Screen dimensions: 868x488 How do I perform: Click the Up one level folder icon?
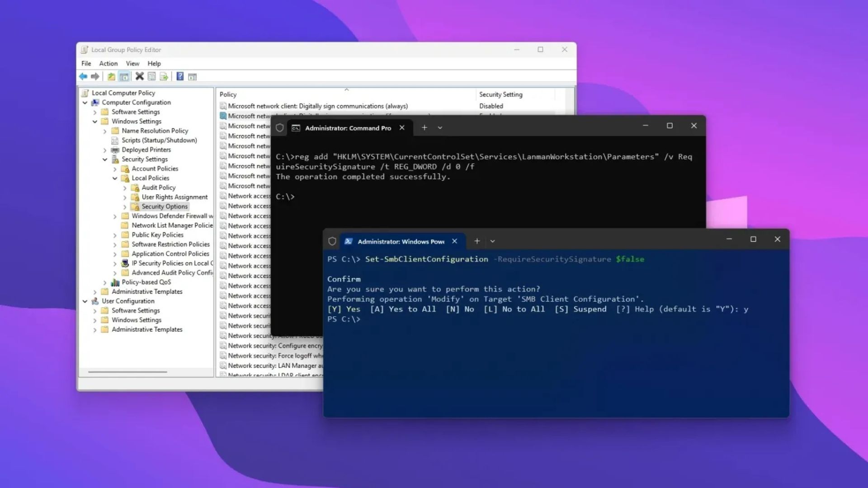[111, 76]
